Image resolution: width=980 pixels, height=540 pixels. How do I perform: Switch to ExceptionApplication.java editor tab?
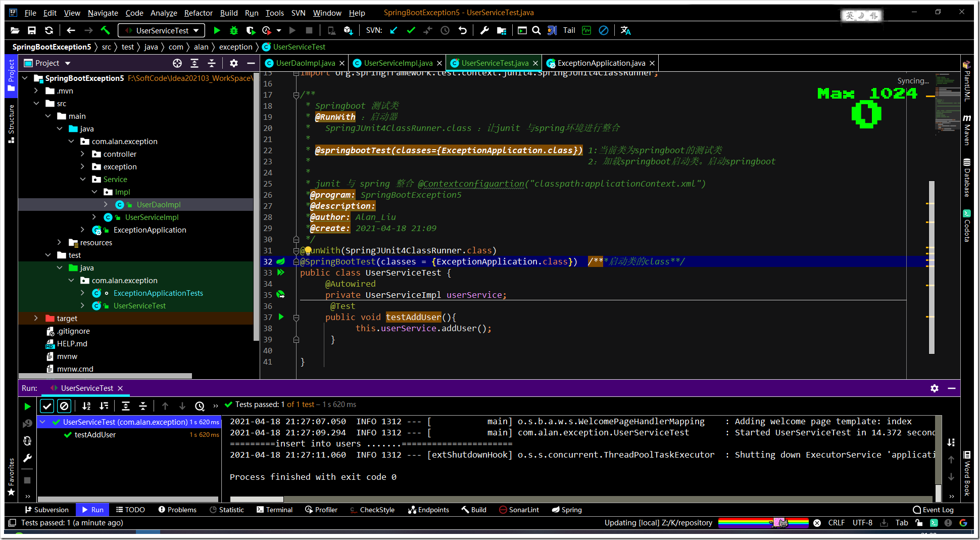[601, 63]
